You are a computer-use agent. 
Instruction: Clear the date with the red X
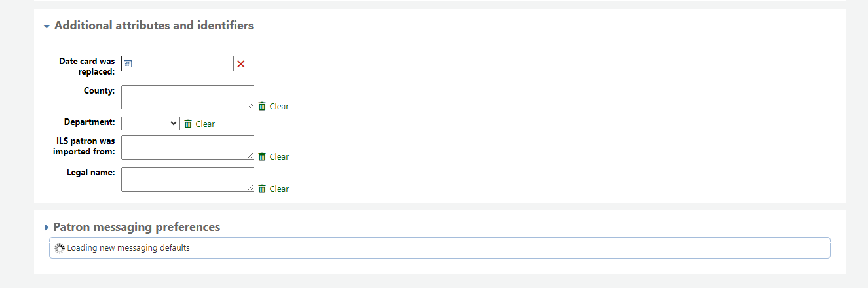point(241,63)
